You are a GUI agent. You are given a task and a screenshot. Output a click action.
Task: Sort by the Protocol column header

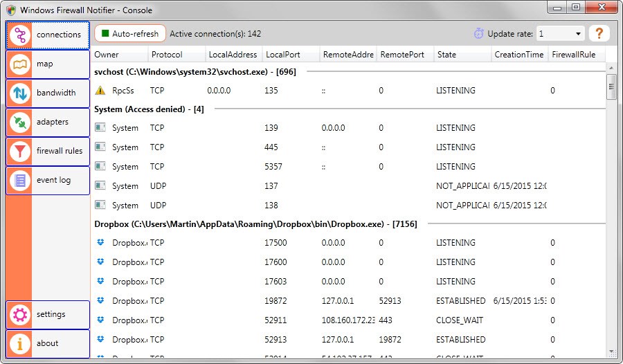(177, 55)
